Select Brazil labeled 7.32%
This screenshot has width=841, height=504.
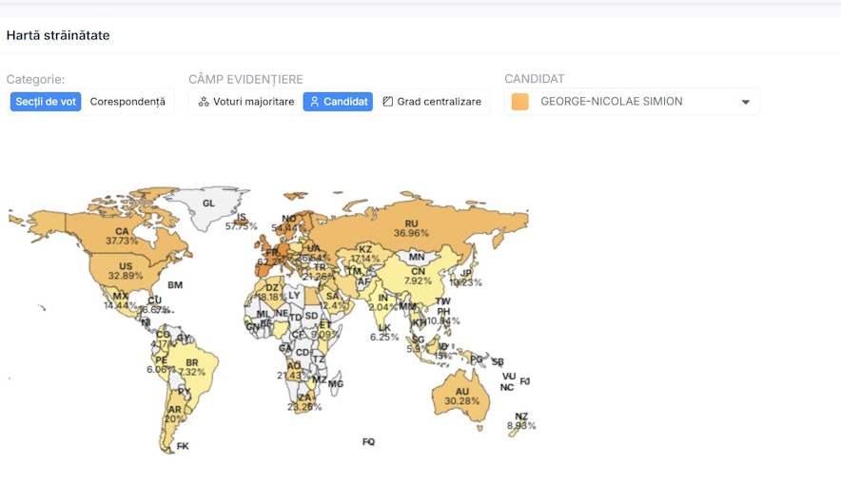pos(192,367)
